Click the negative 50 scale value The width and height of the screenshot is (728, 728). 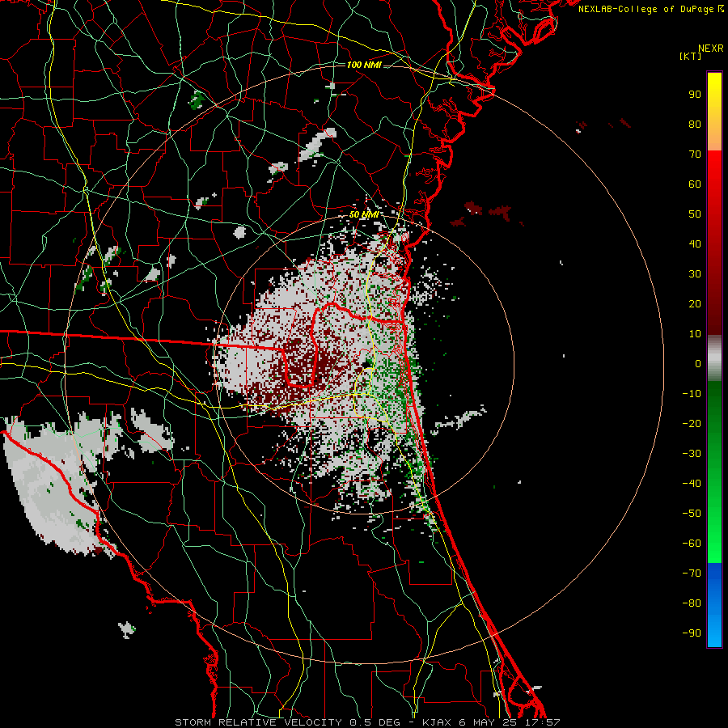tap(692, 514)
